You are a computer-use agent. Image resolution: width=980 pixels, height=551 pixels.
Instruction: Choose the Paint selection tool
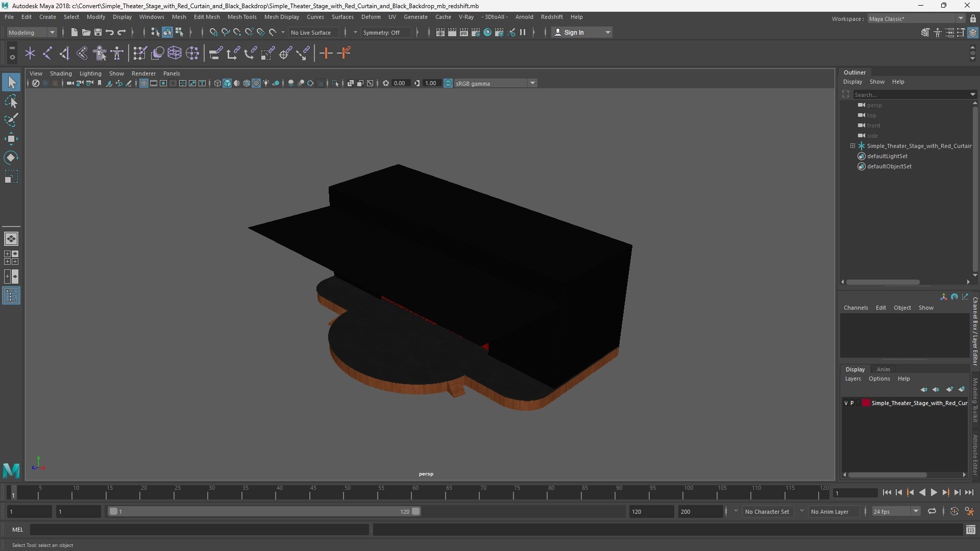pyautogui.click(x=11, y=120)
